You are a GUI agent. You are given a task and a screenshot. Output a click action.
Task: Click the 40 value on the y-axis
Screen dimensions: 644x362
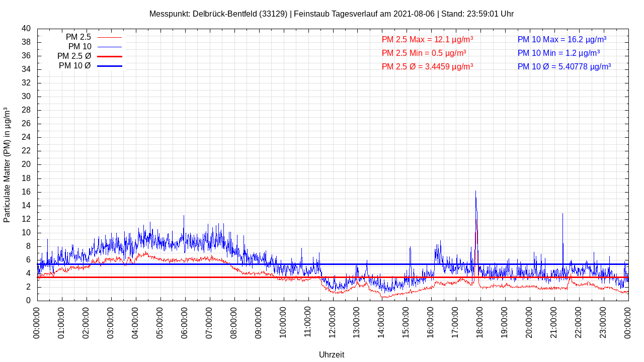[x=26, y=29]
